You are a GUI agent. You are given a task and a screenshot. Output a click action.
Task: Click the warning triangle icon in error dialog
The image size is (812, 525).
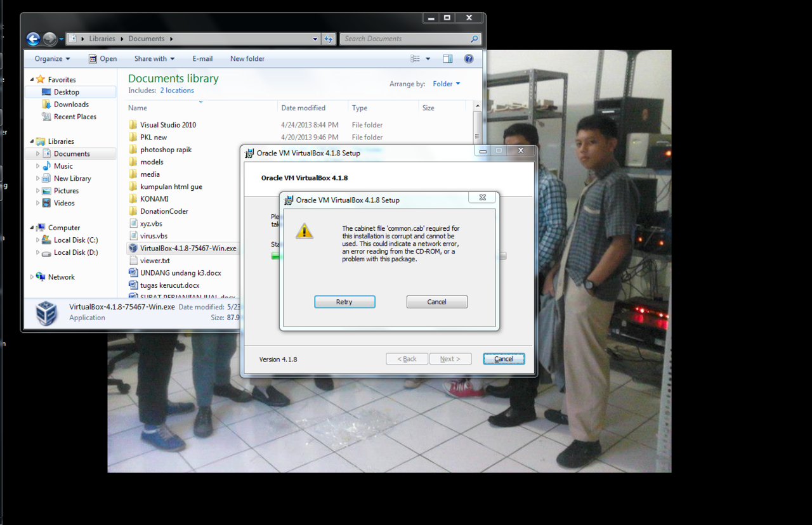point(304,231)
